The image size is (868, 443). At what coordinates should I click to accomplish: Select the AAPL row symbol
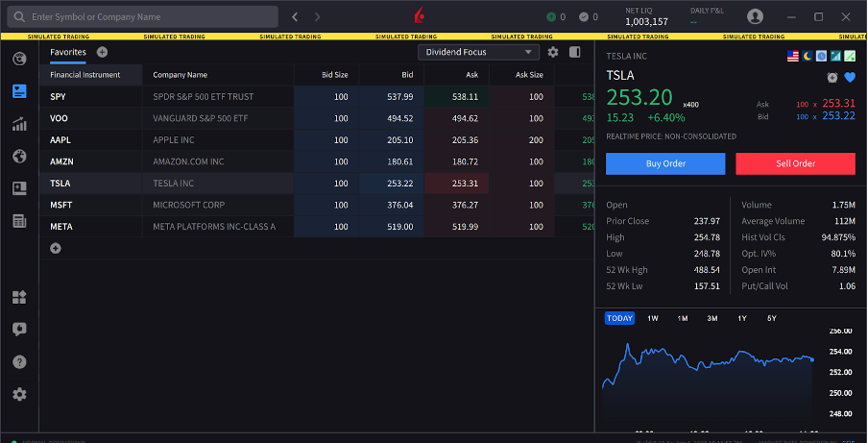[60, 140]
